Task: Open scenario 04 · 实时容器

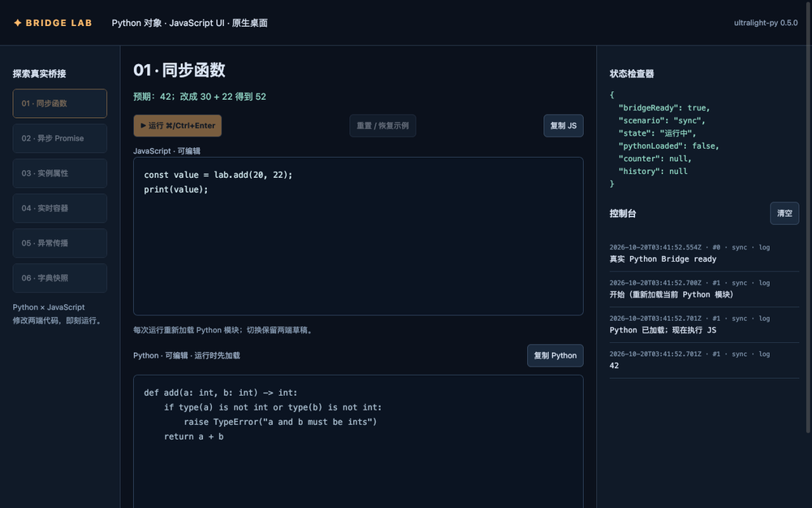Action: pos(59,208)
